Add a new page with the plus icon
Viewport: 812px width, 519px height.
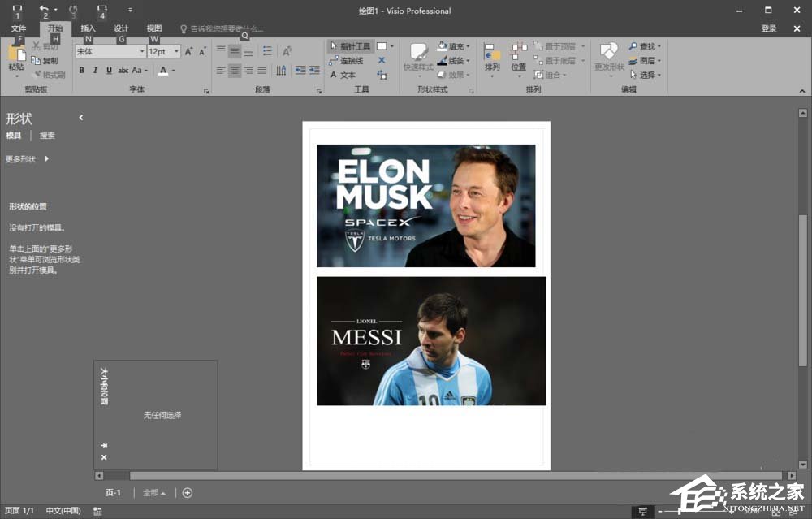click(x=188, y=492)
